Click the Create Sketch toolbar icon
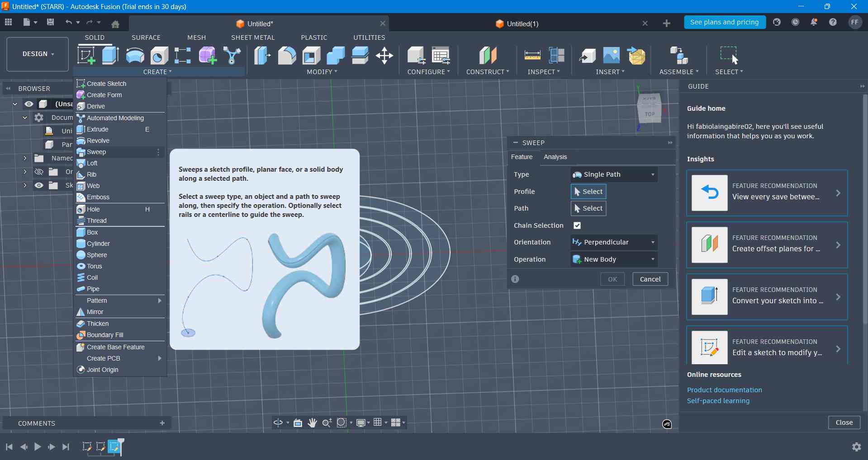Screen dimensions: 868x460 (x=86, y=56)
